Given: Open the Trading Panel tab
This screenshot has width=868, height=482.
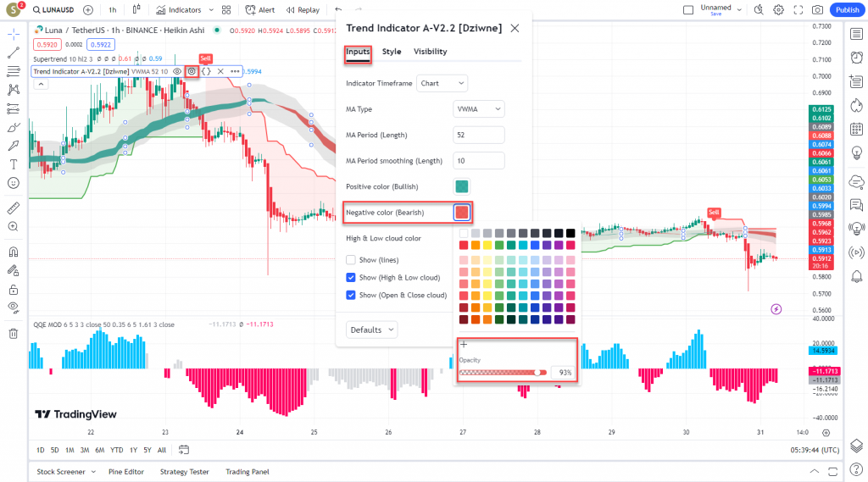Looking at the screenshot, I should pos(248,472).
